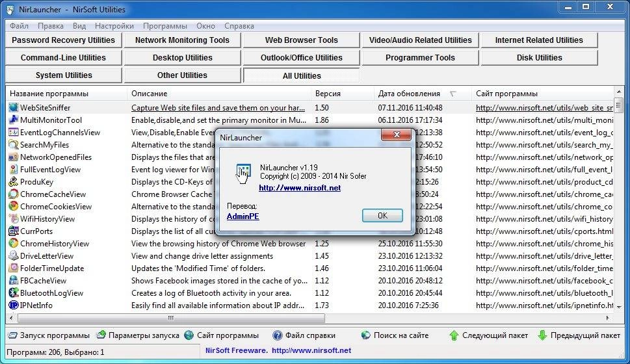Sort by Описание column header
The image size is (630, 364).
coord(219,94)
